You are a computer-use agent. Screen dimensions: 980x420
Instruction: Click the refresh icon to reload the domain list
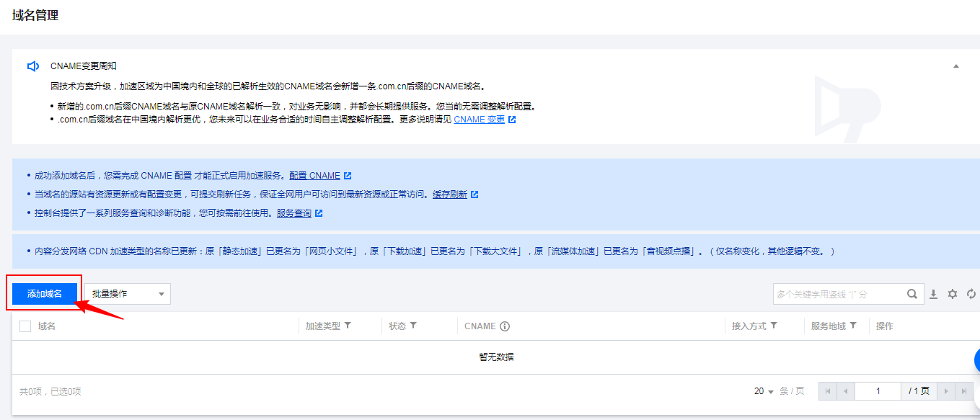point(970,293)
